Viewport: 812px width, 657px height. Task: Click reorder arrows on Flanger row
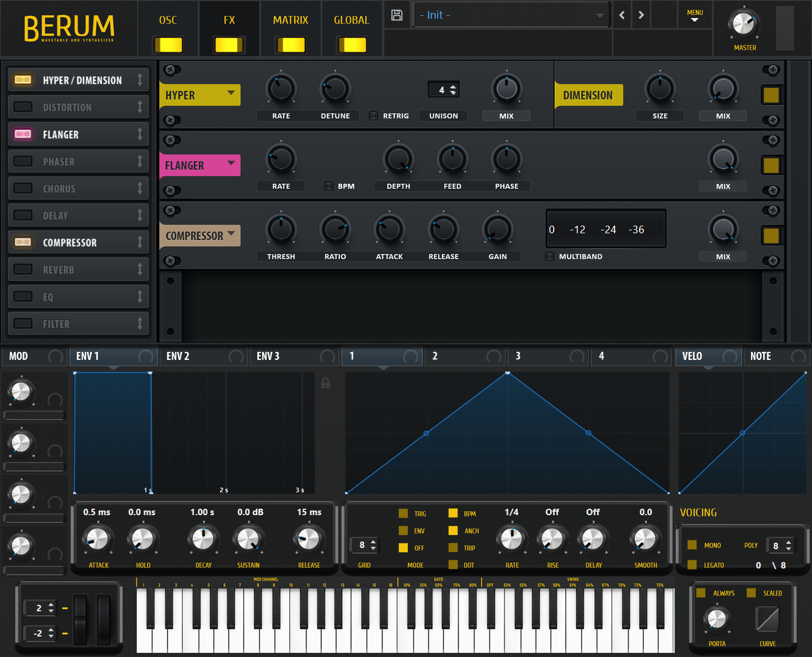click(x=139, y=134)
